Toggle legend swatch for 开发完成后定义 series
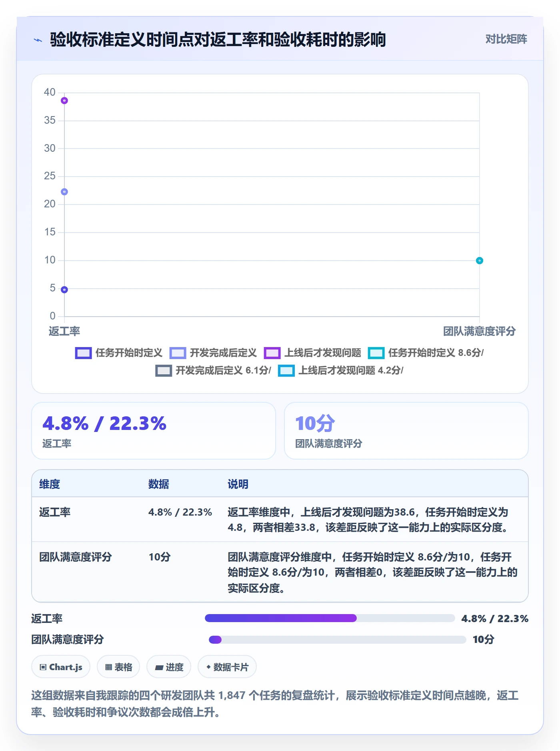 (178, 353)
